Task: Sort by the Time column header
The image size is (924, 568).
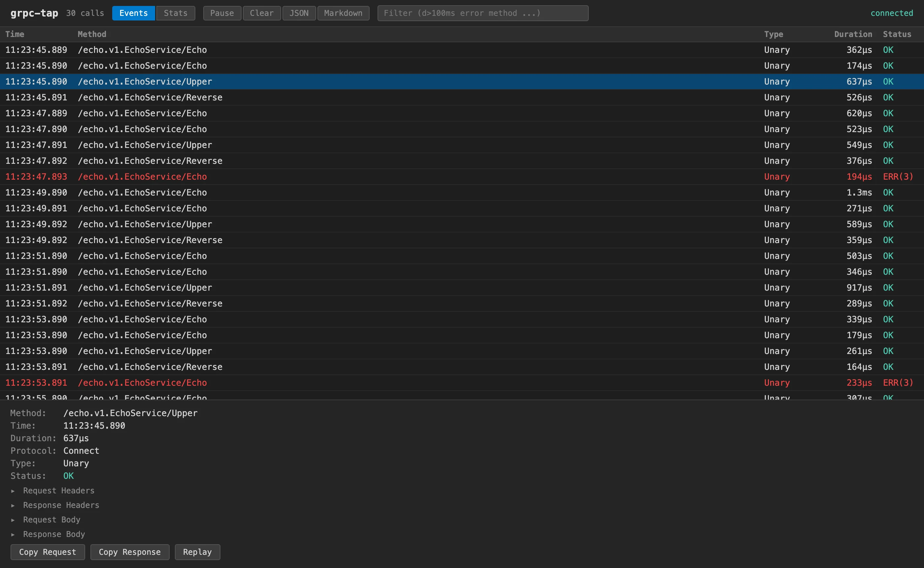Action: 15,34
